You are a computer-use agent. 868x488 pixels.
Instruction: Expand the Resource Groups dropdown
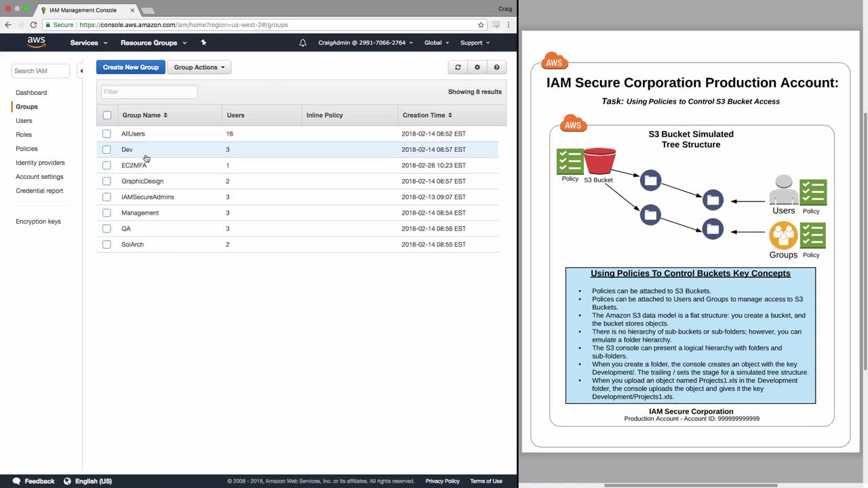(153, 43)
